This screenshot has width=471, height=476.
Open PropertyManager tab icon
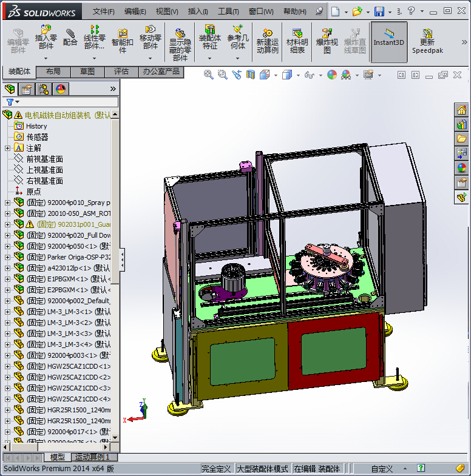point(27,89)
